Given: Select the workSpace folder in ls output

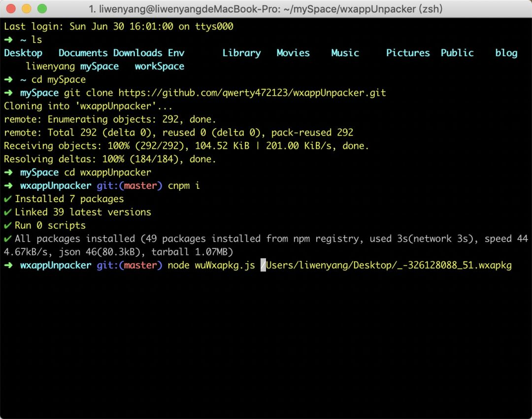Looking at the screenshot, I should 159,66.
